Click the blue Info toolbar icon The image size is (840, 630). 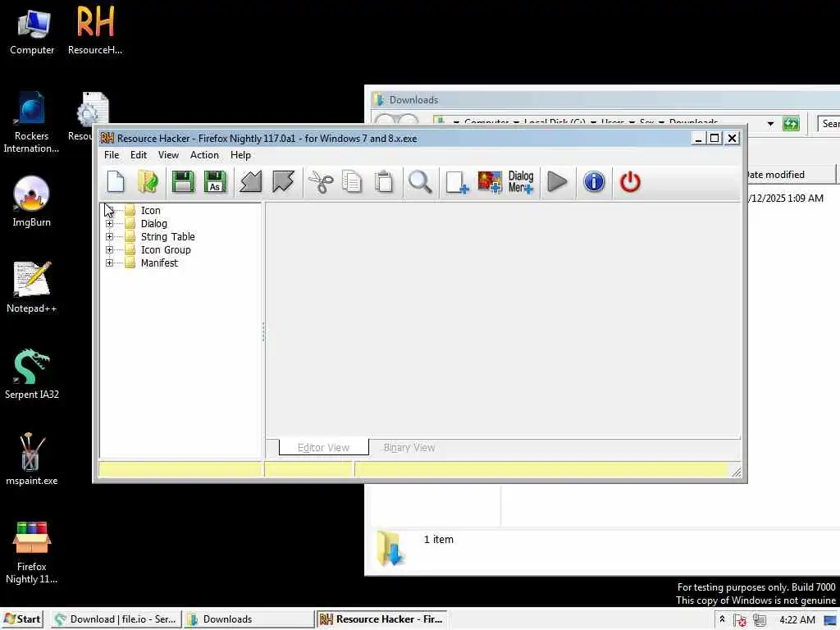[x=594, y=182]
